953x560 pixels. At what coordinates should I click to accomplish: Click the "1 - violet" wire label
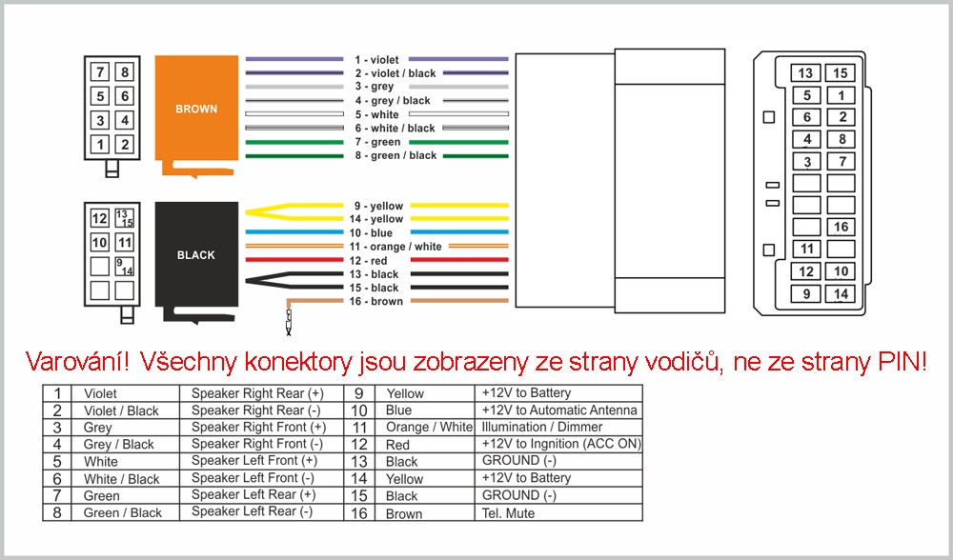pos(377,60)
